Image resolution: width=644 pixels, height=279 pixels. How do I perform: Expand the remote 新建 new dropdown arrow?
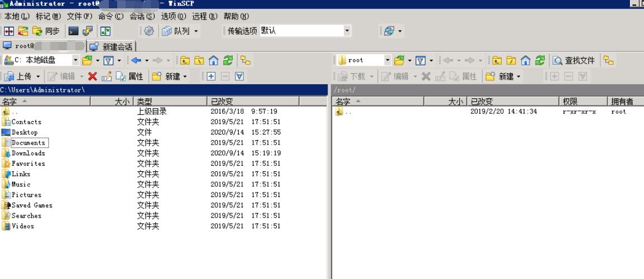(518, 76)
